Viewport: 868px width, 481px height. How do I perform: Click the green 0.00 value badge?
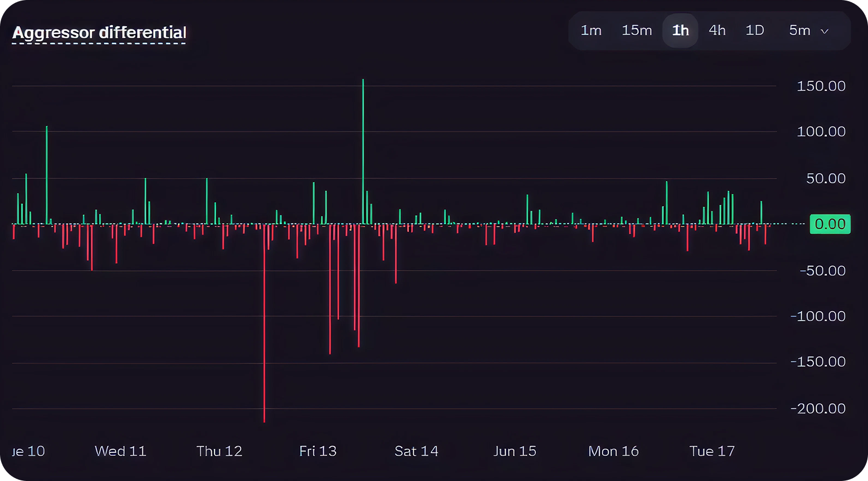click(x=830, y=224)
